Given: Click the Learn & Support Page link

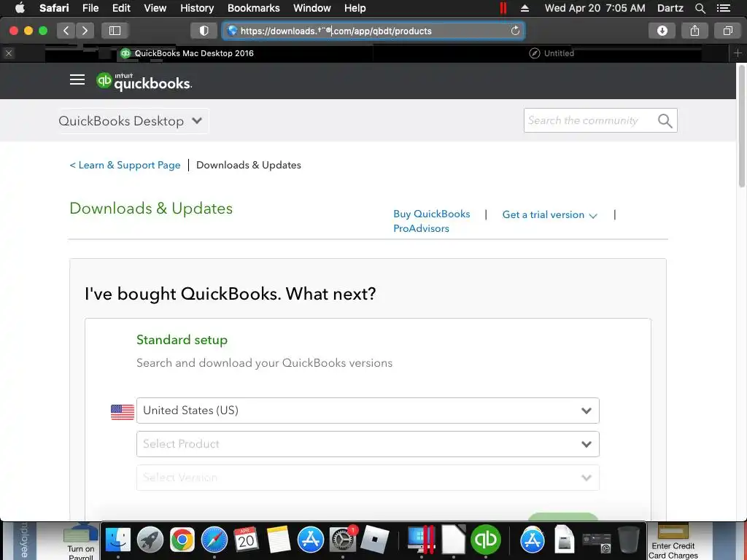Looking at the screenshot, I should [x=125, y=166].
